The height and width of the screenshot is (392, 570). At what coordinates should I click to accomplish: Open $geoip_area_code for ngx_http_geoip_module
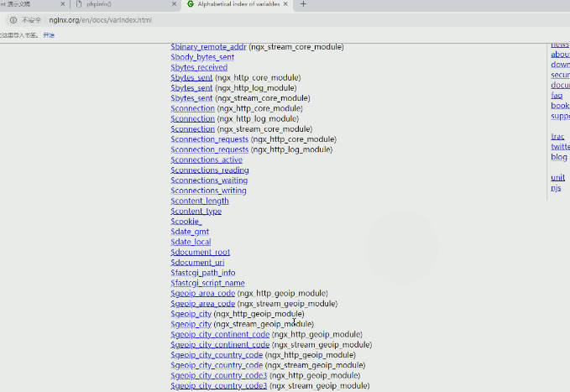click(x=203, y=293)
